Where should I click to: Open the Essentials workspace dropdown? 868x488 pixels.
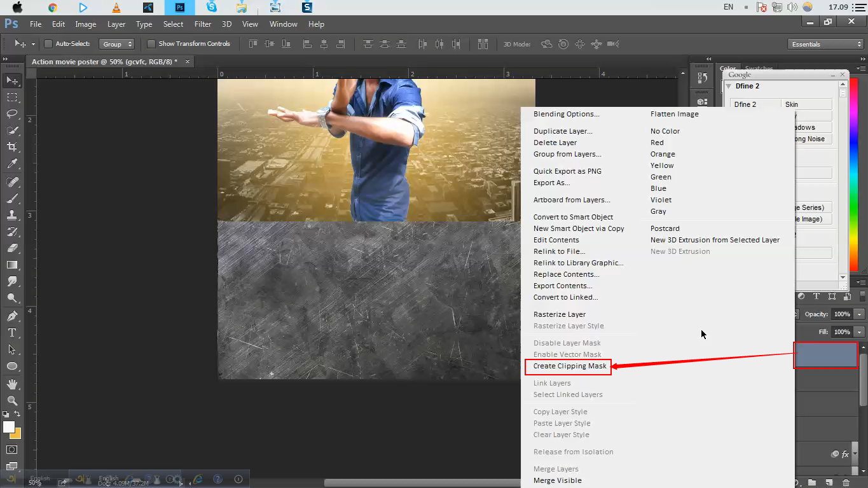[825, 43]
